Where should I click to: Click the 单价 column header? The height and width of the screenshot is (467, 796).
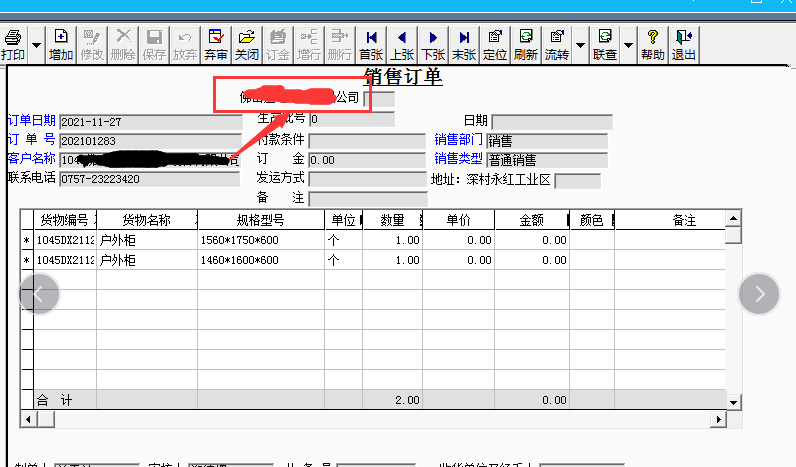(x=458, y=220)
